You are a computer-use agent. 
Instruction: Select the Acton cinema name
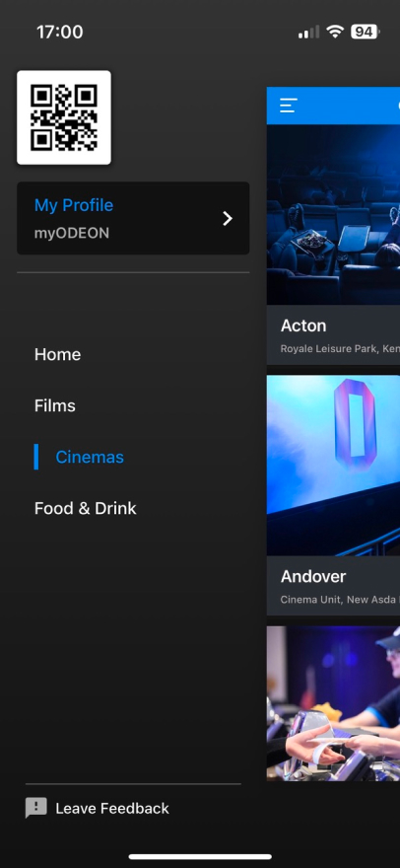point(303,325)
